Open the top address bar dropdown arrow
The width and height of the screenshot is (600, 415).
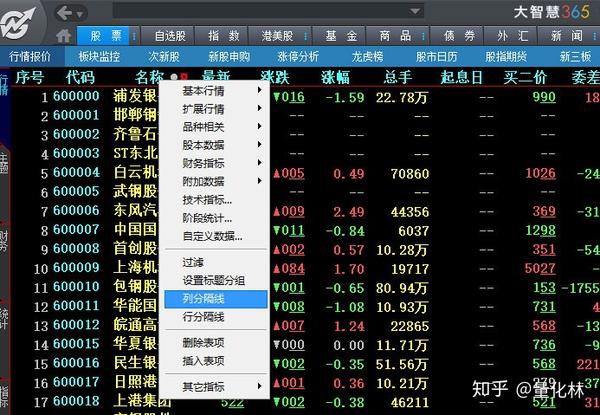tap(415, 11)
